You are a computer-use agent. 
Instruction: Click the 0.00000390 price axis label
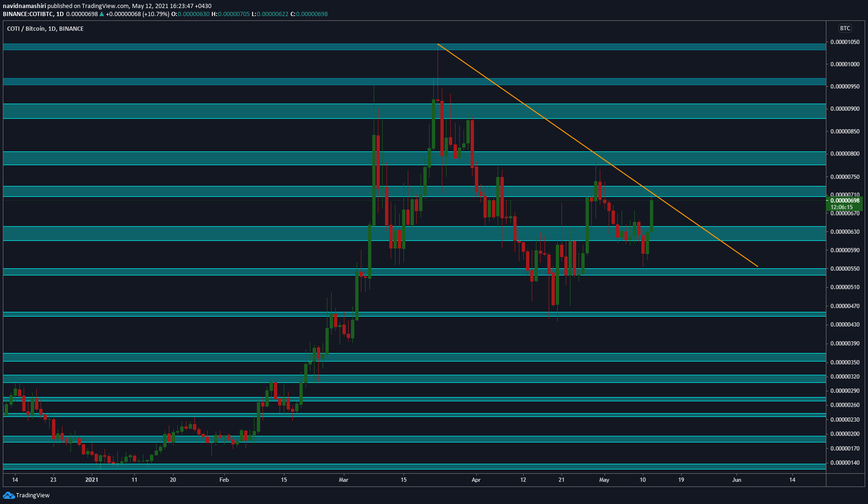click(x=845, y=344)
